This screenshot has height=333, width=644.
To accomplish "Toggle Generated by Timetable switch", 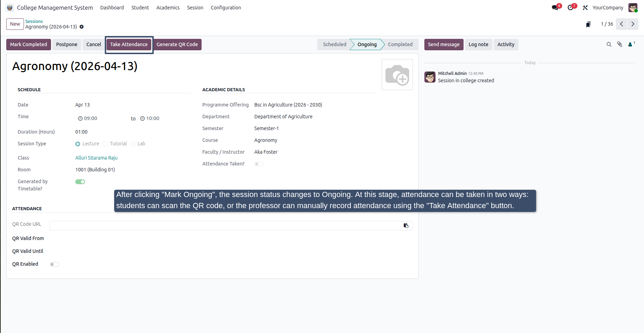I will click(x=80, y=182).
